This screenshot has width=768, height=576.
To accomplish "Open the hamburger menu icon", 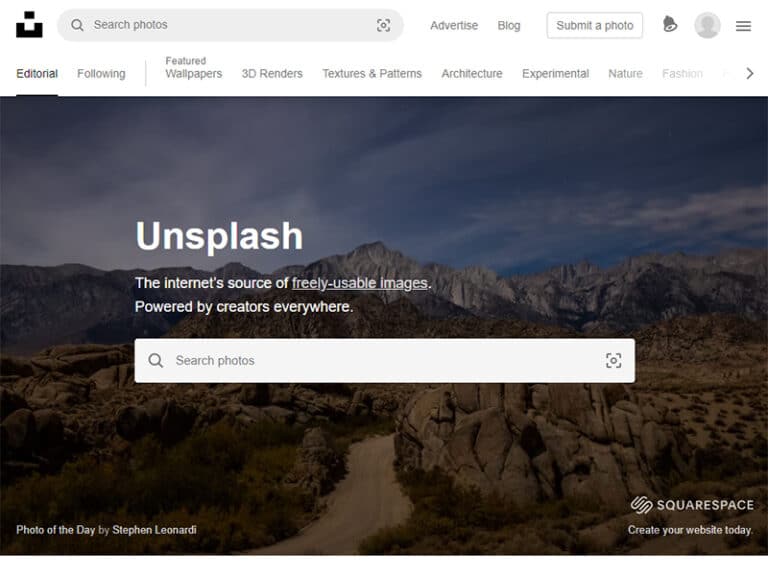I will pos(743,26).
